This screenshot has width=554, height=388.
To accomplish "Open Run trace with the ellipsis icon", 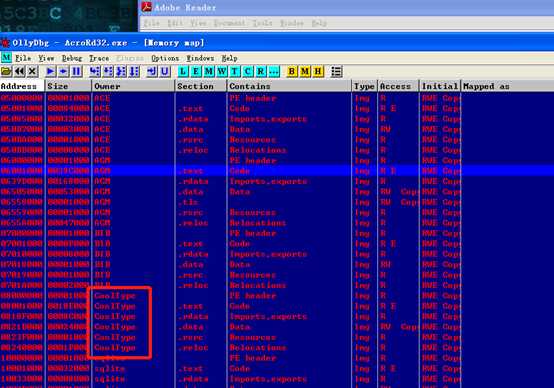I will click(x=274, y=72).
